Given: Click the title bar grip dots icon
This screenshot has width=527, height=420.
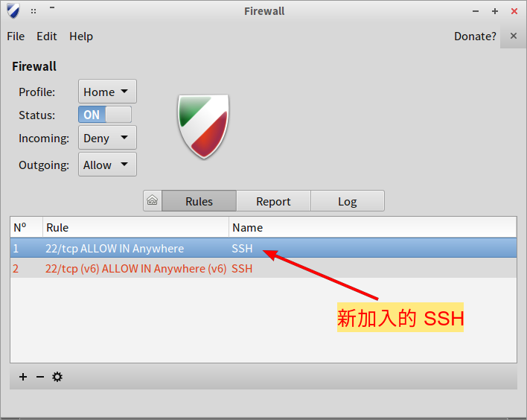Looking at the screenshot, I should coord(33,11).
